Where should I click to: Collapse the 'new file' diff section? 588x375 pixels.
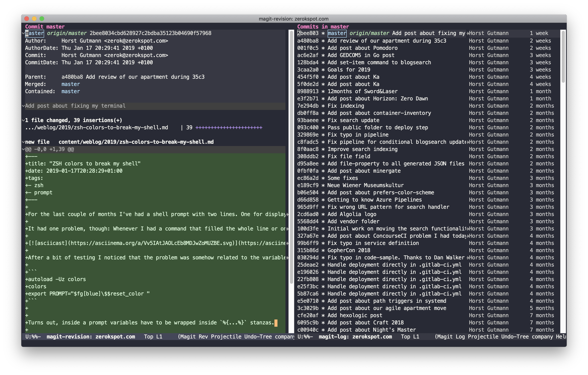[23, 142]
